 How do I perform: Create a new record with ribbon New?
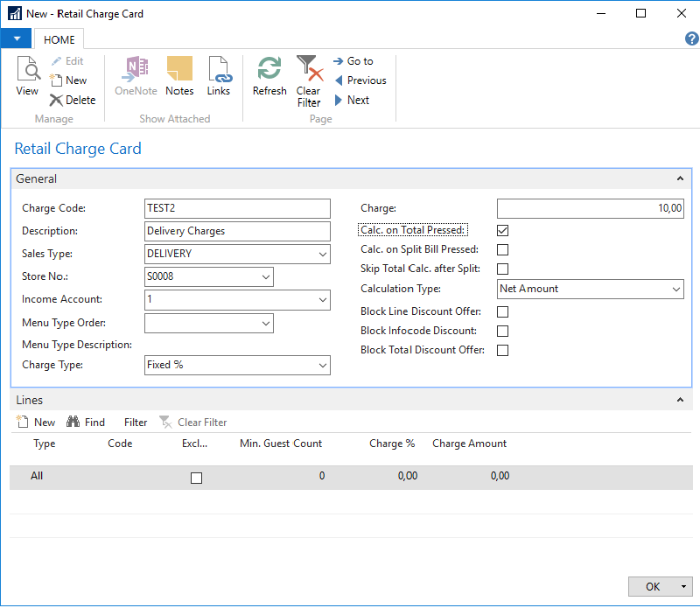[68, 80]
